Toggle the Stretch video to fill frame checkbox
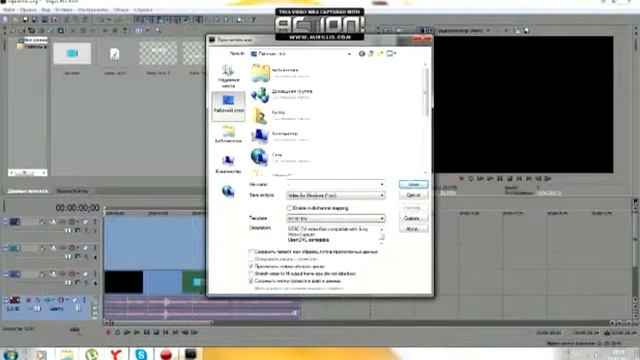 click(251, 274)
